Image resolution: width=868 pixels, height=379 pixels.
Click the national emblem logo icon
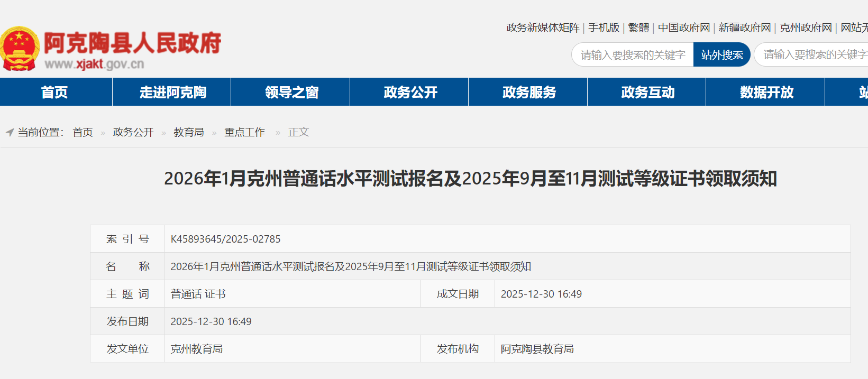[20, 49]
